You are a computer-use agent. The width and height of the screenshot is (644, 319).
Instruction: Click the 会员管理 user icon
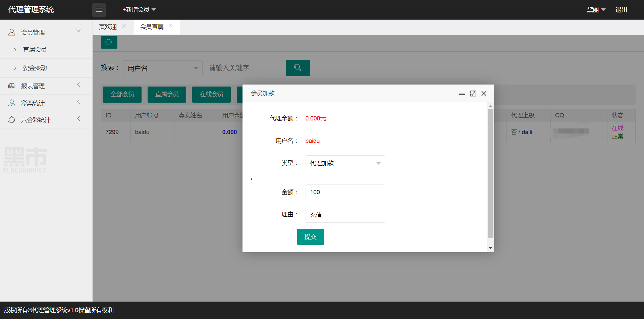coord(12,32)
